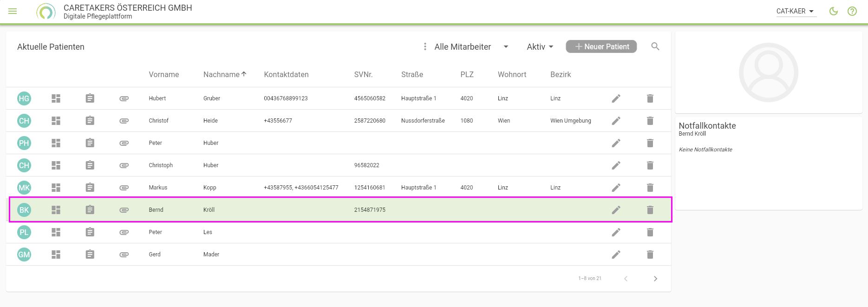Click the GM avatar for Gerd Mader
Image resolution: width=868 pixels, height=307 pixels.
click(x=24, y=255)
